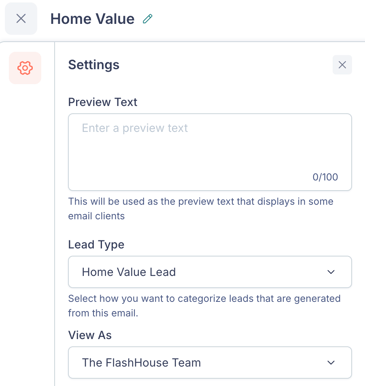This screenshot has width=365, height=386.
Task: Click the lead categorization helper text
Action: (x=204, y=306)
